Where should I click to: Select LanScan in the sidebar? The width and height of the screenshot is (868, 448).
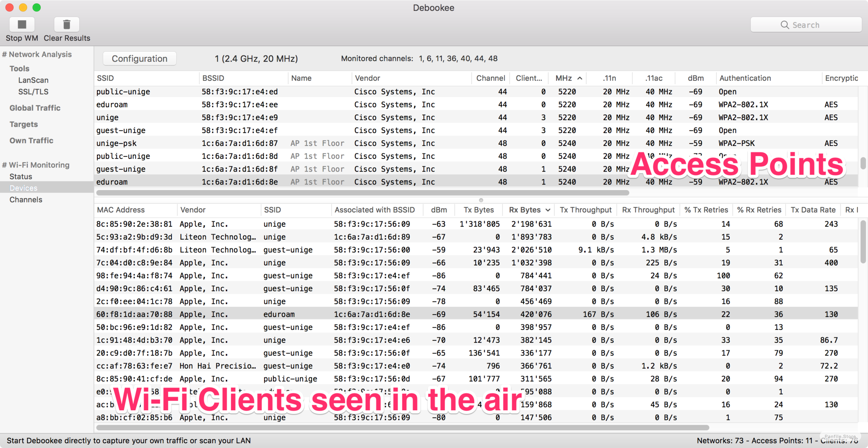click(33, 80)
